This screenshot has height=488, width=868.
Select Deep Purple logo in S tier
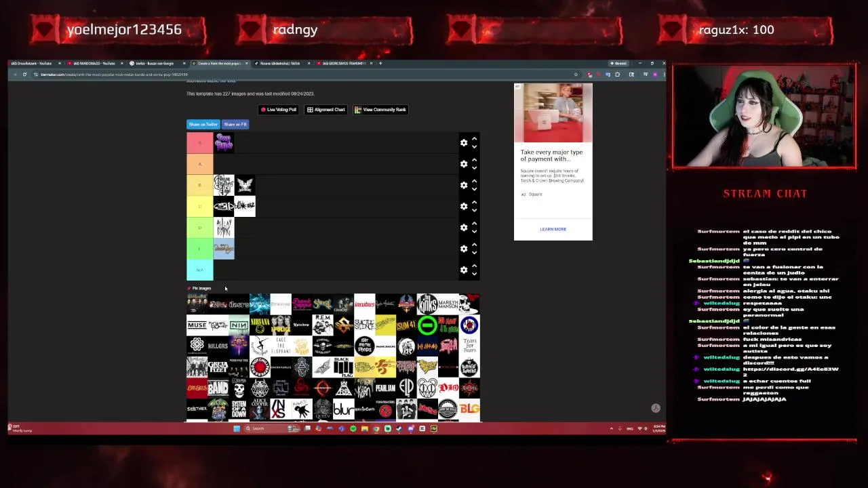(x=224, y=143)
